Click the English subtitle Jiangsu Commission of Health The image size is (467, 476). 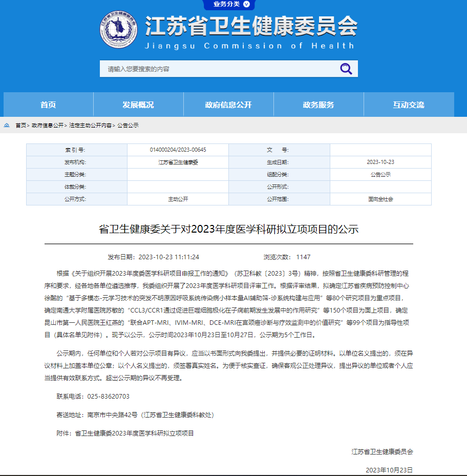[249, 46]
